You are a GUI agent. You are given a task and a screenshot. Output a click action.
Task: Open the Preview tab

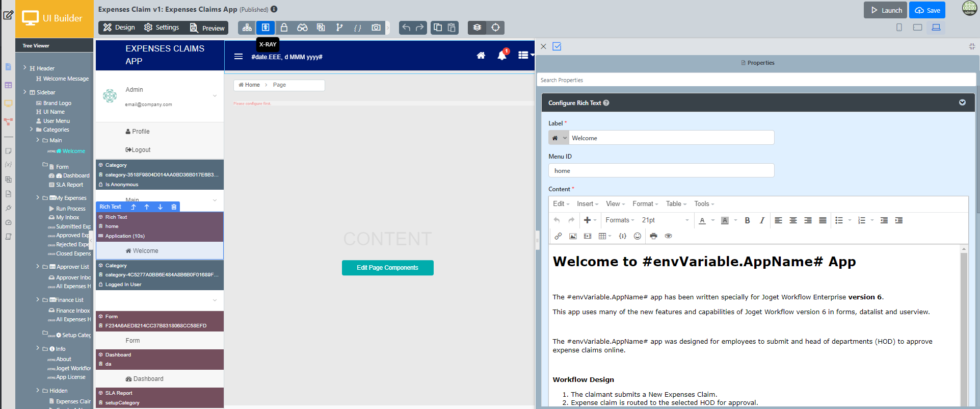point(207,28)
